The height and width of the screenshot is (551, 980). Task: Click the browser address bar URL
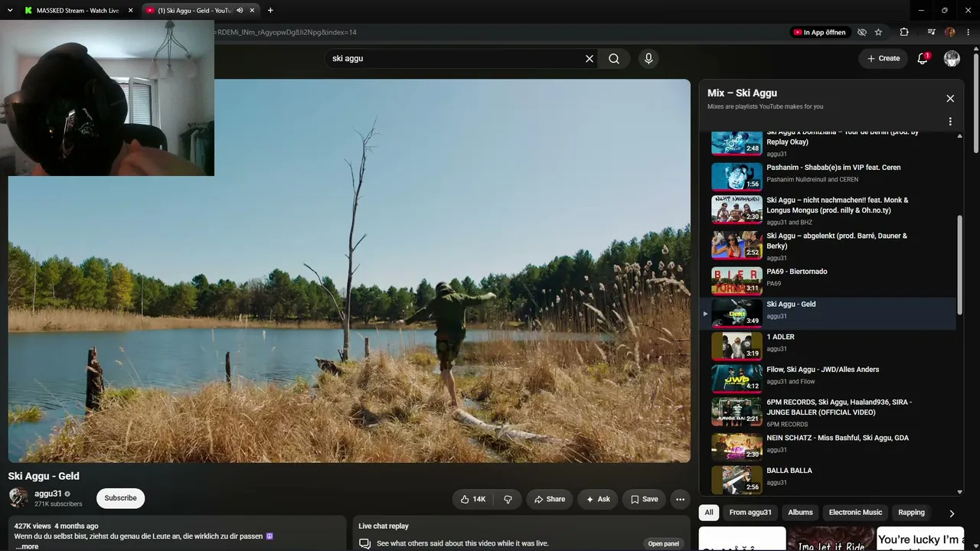tap(287, 32)
